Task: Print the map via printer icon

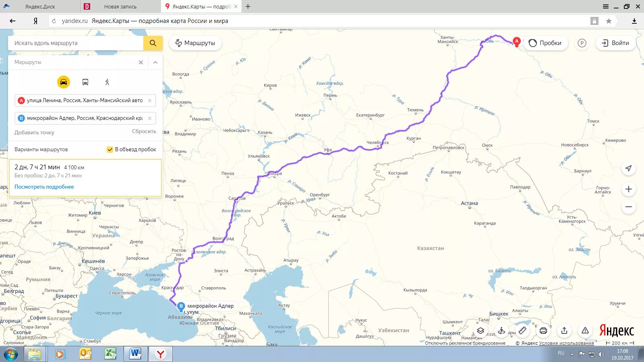Action: [543, 331]
